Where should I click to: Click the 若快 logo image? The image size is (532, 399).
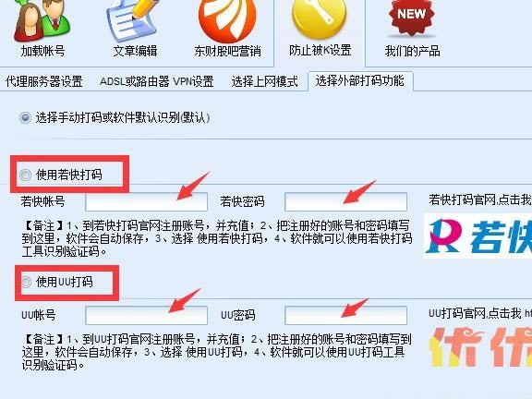pos(478,236)
